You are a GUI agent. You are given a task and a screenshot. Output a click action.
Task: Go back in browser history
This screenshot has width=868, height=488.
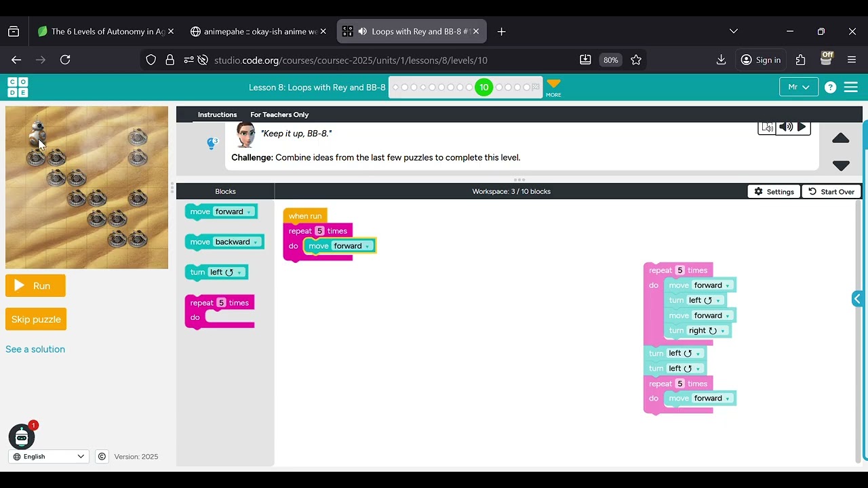(16, 60)
